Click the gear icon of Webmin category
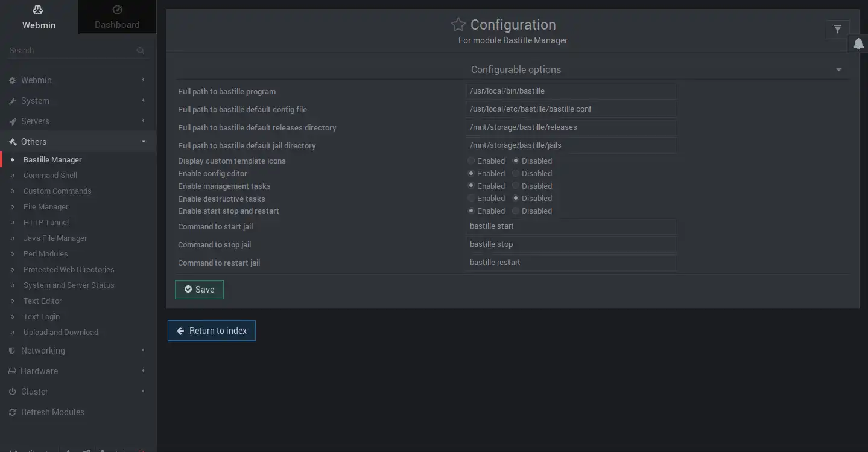 [12, 80]
